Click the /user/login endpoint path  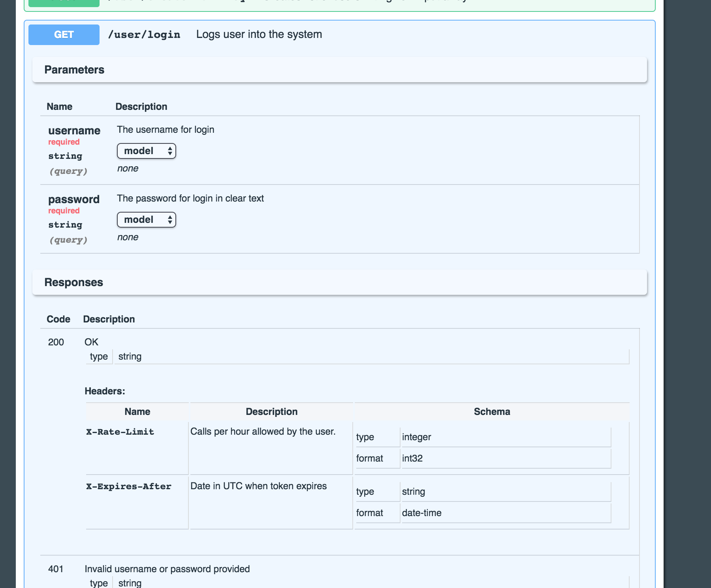(144, 35)
